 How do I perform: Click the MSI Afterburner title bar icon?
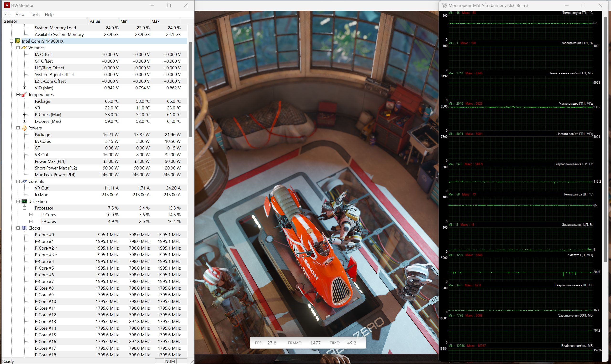[444, 5]
